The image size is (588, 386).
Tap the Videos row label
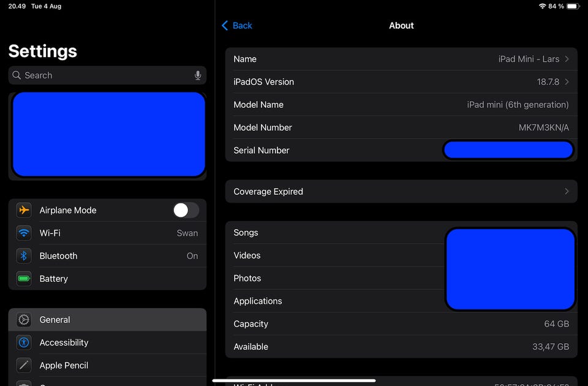247,255
